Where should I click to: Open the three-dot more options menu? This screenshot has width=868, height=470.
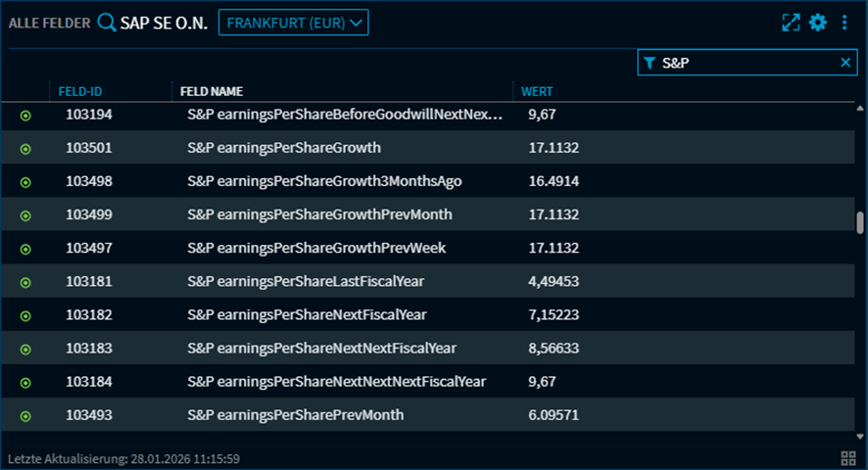(844, 23)
